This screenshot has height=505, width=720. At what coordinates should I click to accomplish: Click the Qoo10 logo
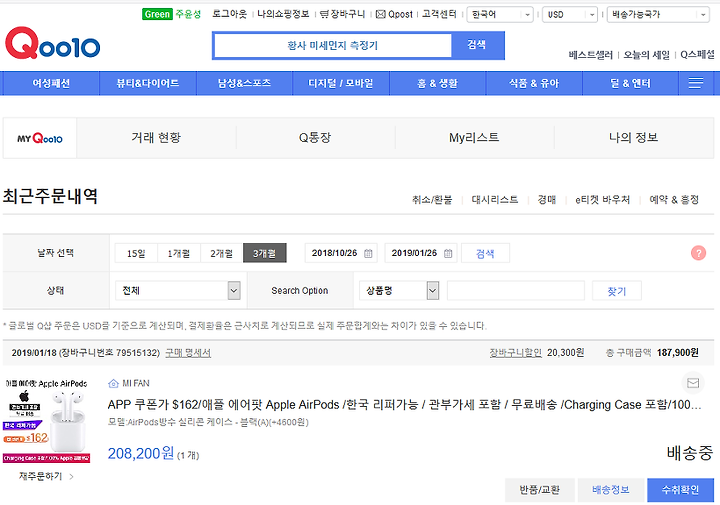coord(52,43)
